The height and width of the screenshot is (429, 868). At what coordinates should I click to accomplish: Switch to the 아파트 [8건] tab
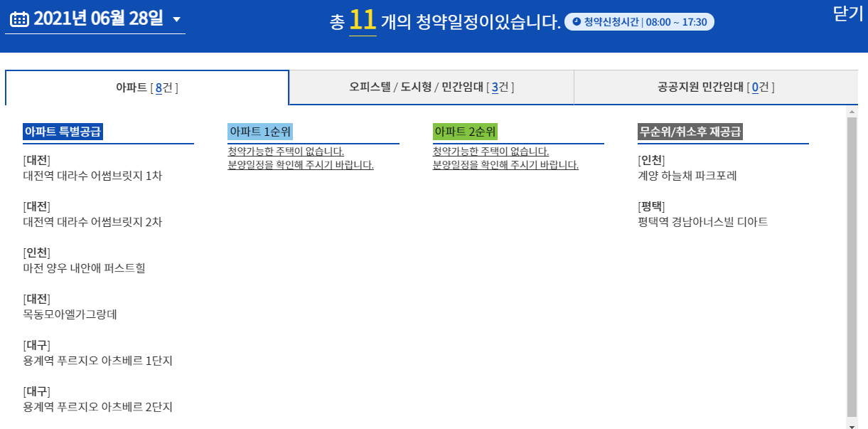tap(147, 88)
